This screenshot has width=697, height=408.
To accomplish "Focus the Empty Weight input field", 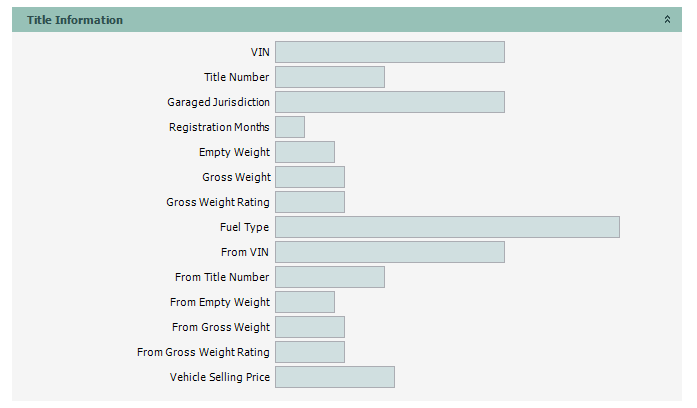I will (x=304, y=152).
